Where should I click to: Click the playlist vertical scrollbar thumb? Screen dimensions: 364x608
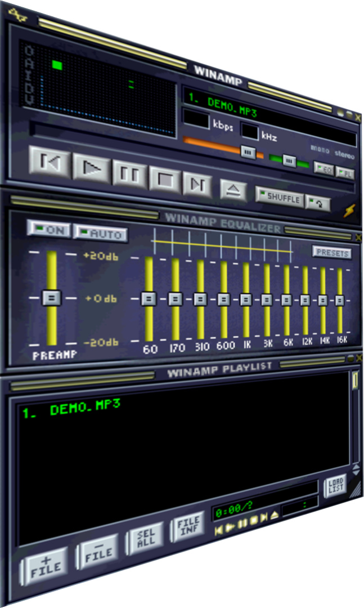(356, 380)
